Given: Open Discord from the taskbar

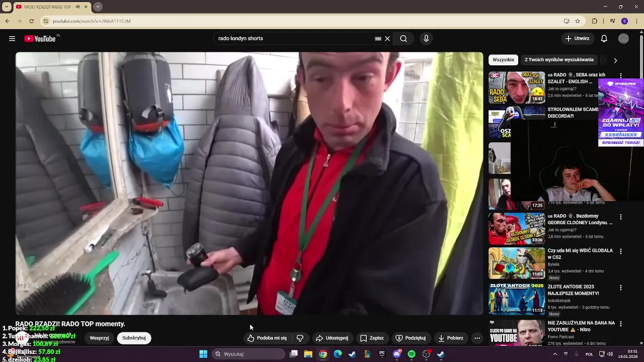Looking at the screenshot, I should pyautogui.click(x=397, y=354).
